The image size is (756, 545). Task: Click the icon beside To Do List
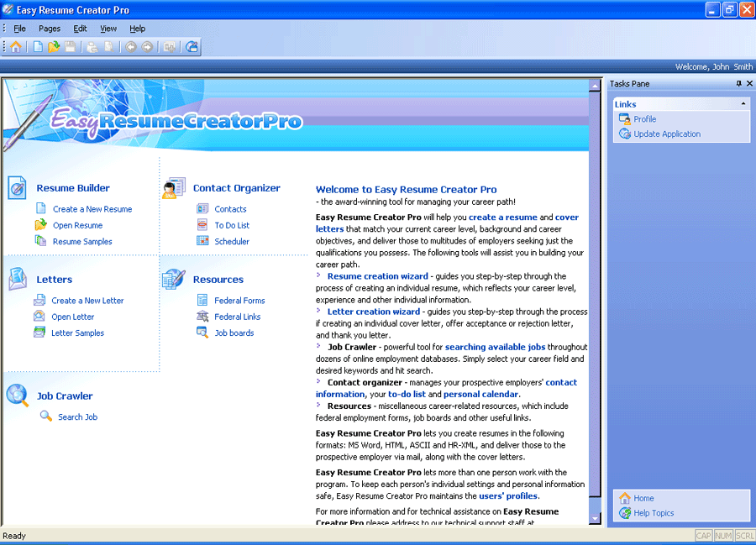202,224
